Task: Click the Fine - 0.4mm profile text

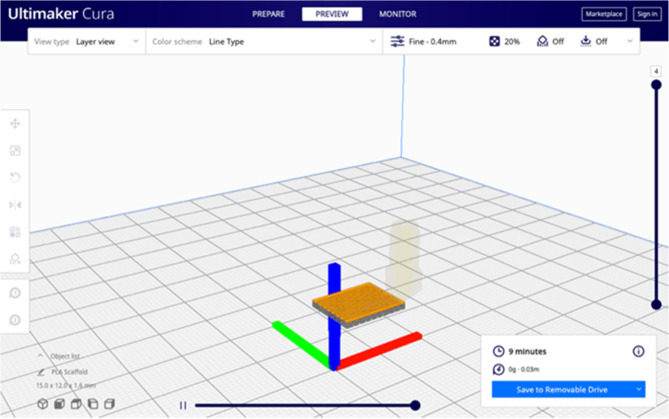Action: (432, 41)
